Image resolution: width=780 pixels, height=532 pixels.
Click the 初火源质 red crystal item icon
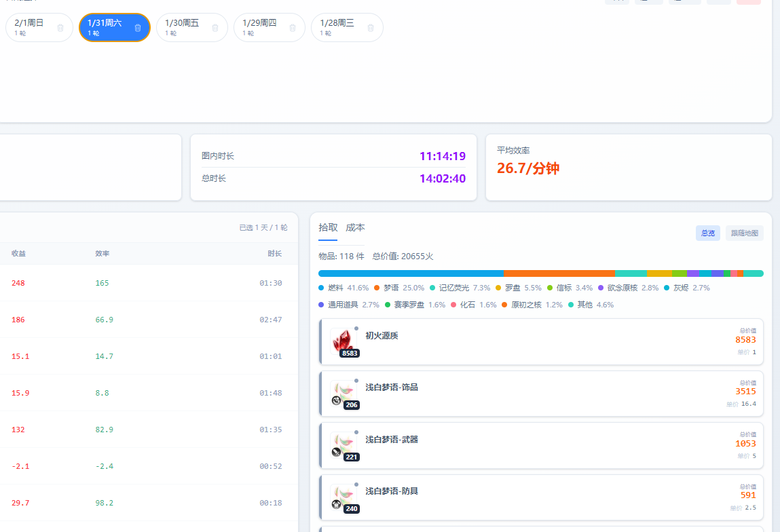(343, 341)
